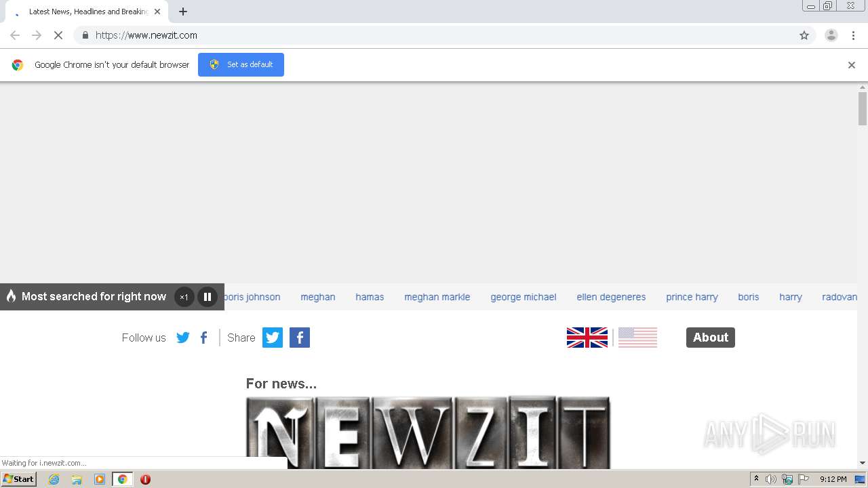Click the 9:12 PM system clock

tap(833, 479)
